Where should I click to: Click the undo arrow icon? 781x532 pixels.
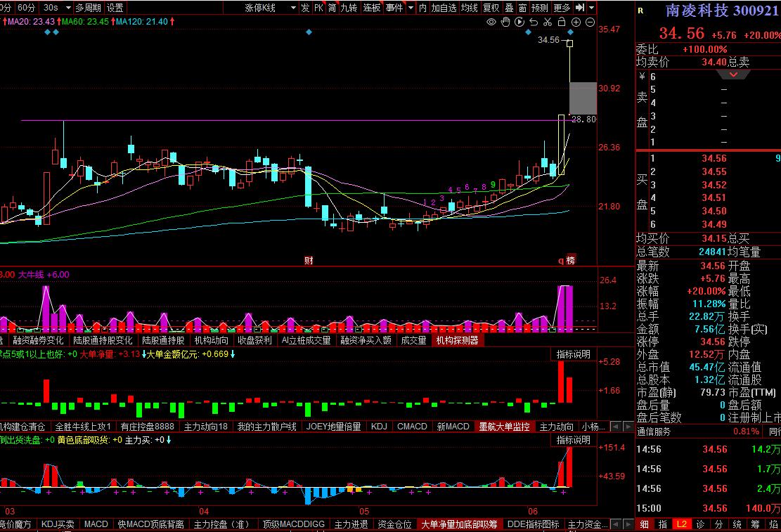(x=534, y=22)
